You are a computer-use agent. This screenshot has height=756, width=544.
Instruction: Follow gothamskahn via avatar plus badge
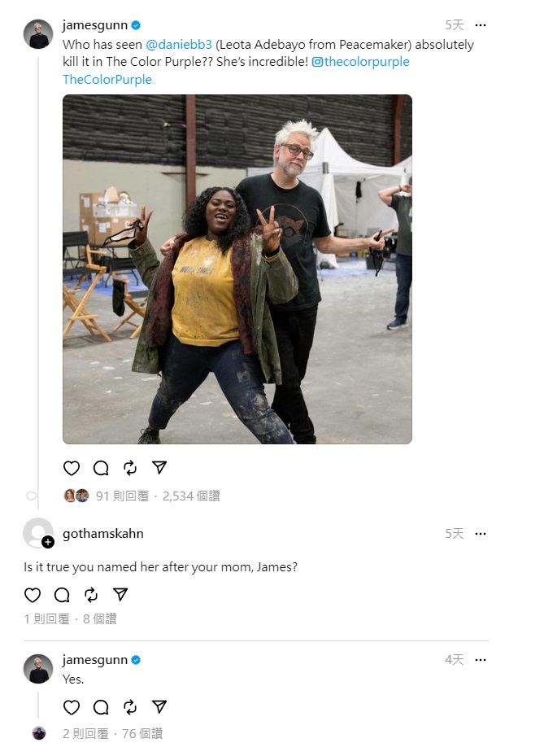(48, 543)
